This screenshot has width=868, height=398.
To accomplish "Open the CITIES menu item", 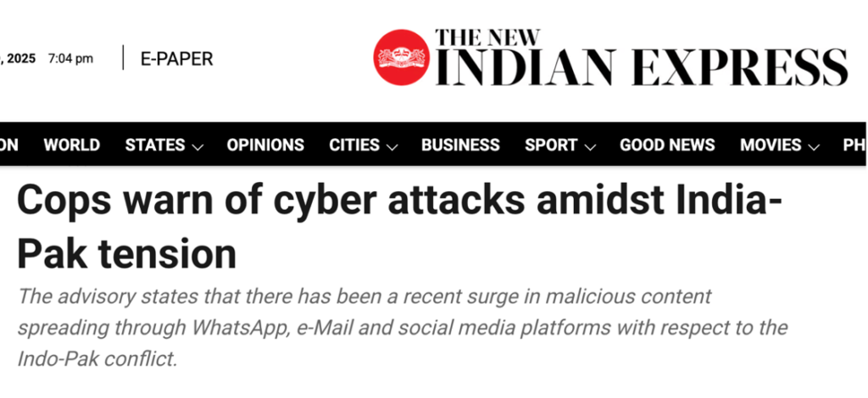I will 354,145.
